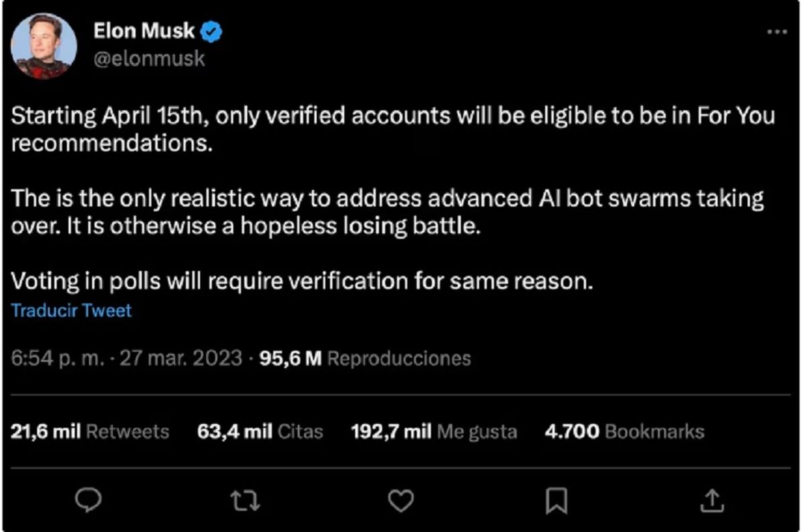
Task: Open the 21,6 mil Retweets list
Action: point(91,431)
